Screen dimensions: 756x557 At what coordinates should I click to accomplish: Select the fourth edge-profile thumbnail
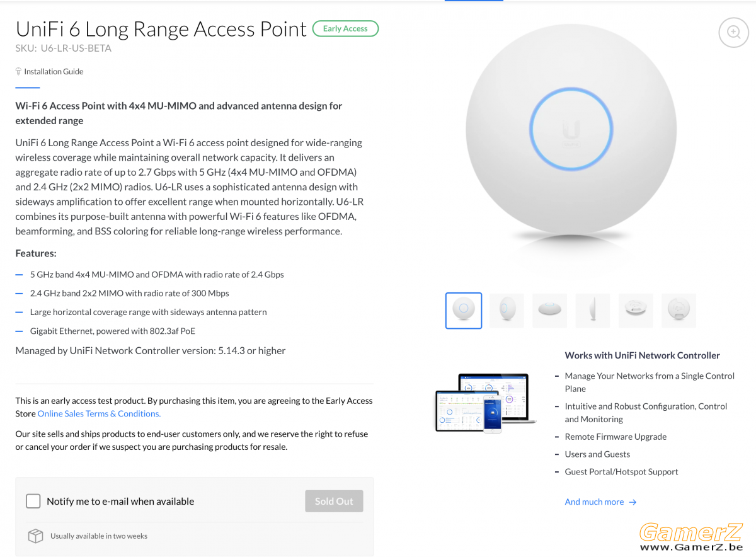pyautogui.click(x=593, y=311)
